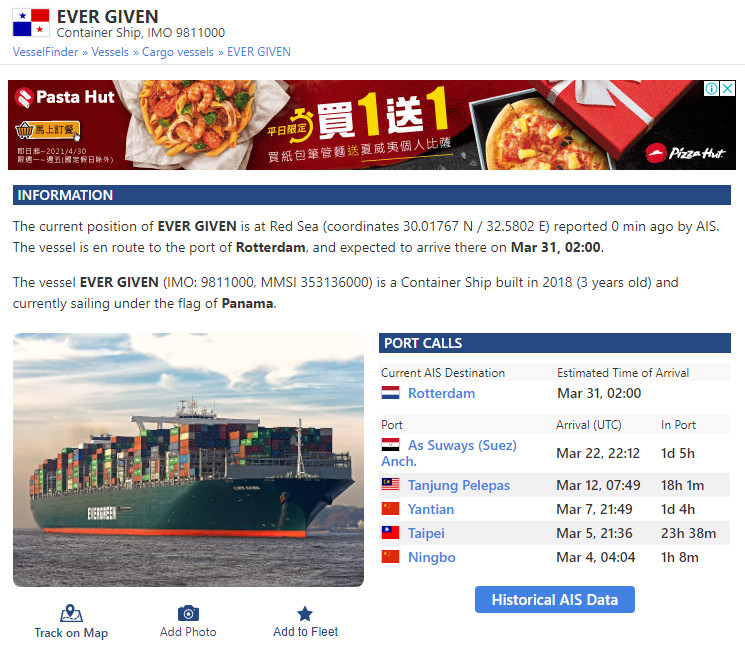Click the Netherlands flag next to Rotterdam

[x=391, y=393]
